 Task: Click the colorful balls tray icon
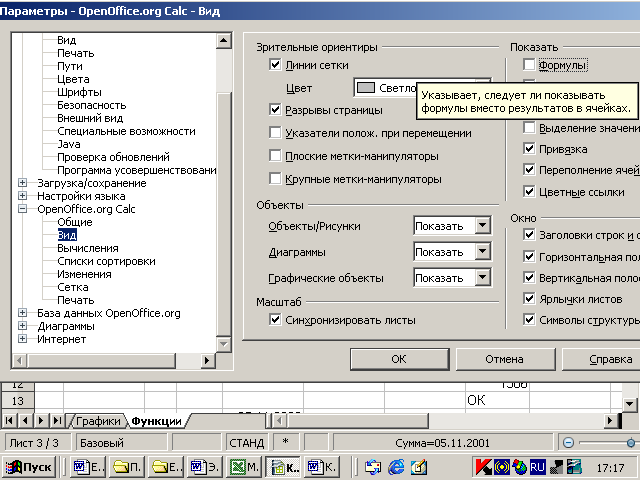(520, 467)
